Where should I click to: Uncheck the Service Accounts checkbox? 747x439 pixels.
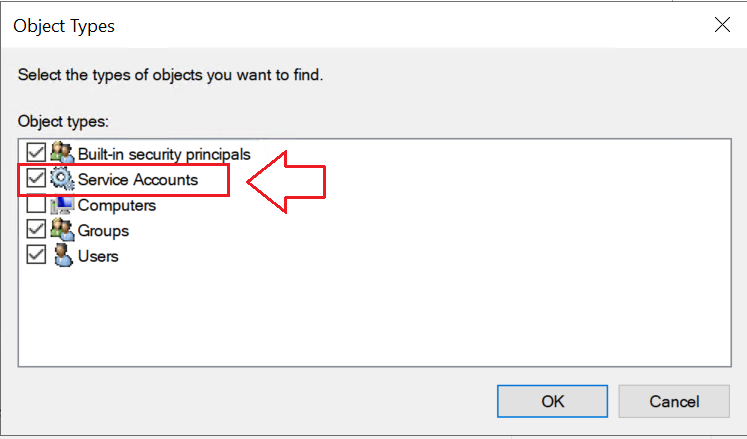coord(36,180)
